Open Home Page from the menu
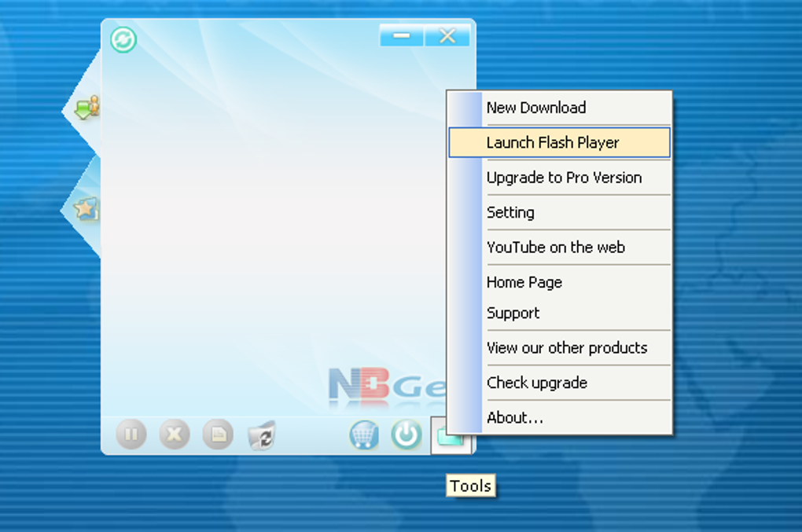 coord(560,282)
